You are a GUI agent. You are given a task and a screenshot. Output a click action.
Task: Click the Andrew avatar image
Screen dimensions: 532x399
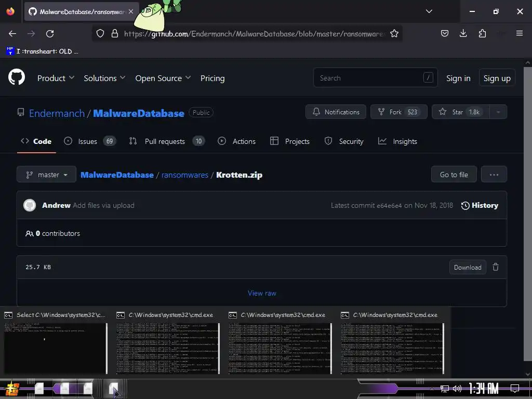tap(30, 205)
